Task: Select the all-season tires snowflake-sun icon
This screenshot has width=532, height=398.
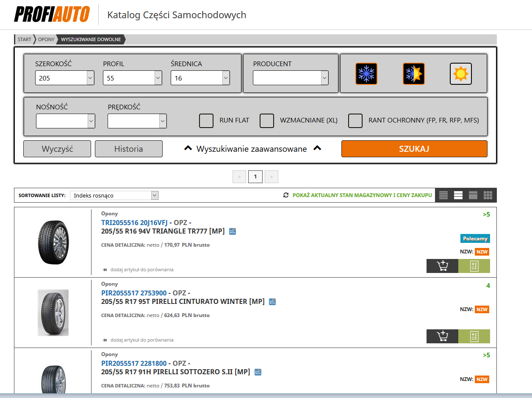Action: coord(414,74)
